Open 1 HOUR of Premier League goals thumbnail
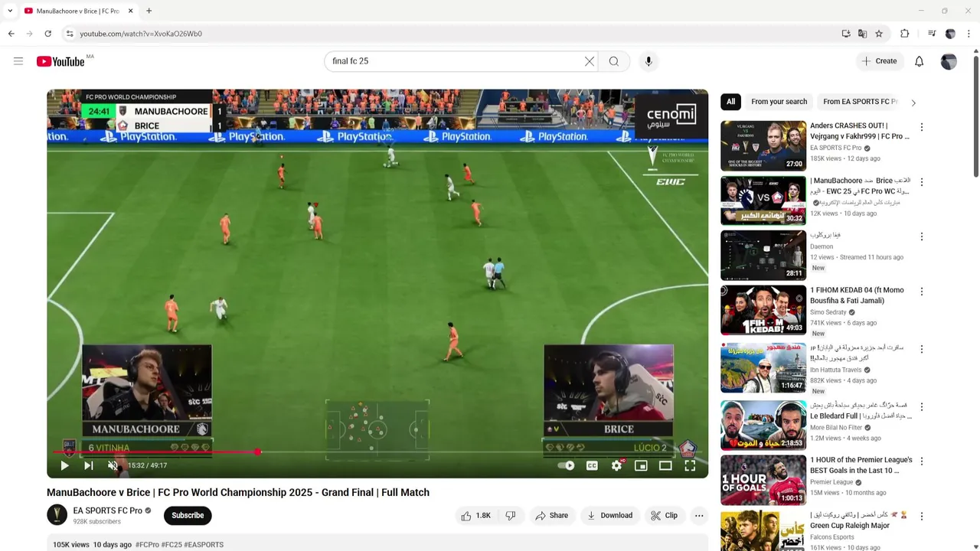Screen dimensions: 980x551 [x=763, y=481]
